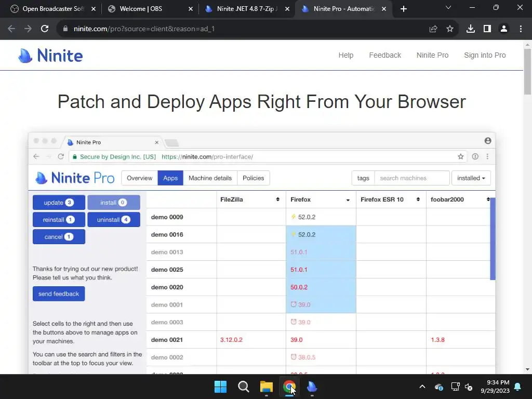Click the Overview tab in demo

pos(139,178)
